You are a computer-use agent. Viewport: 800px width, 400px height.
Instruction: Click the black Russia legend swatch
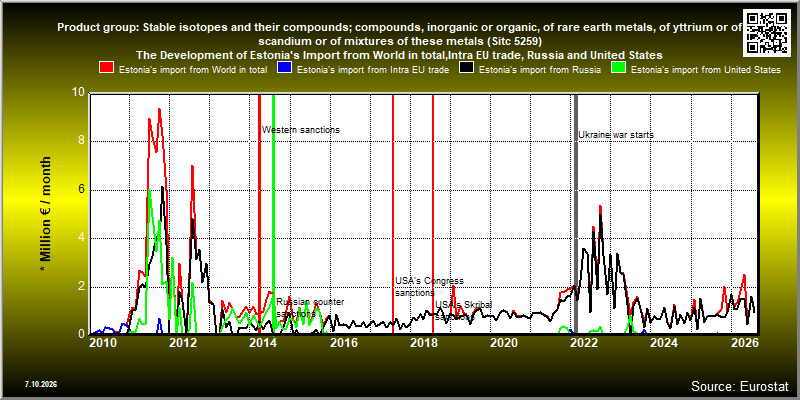tap(467, 67)
